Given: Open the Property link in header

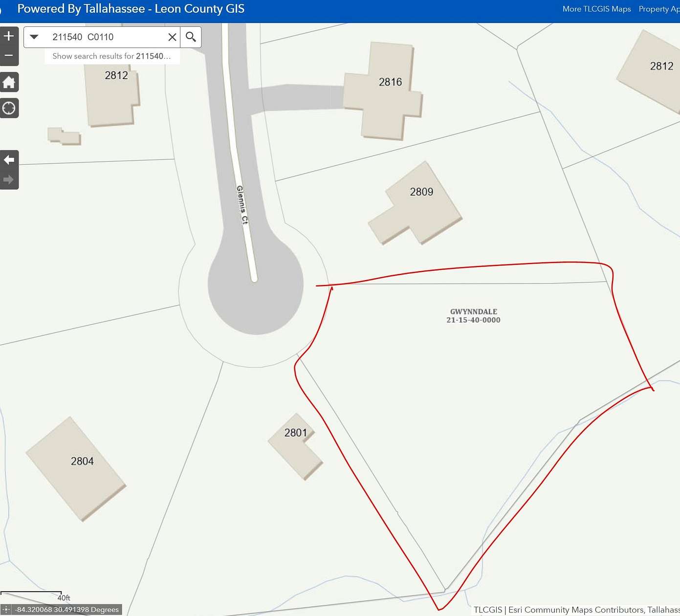Looking at the screenshot, I should tap(659, 9).
